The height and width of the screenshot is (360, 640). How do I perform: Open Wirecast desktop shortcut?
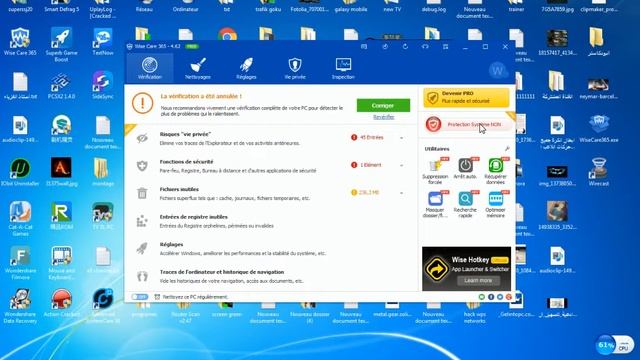click(x=598, y=173)
